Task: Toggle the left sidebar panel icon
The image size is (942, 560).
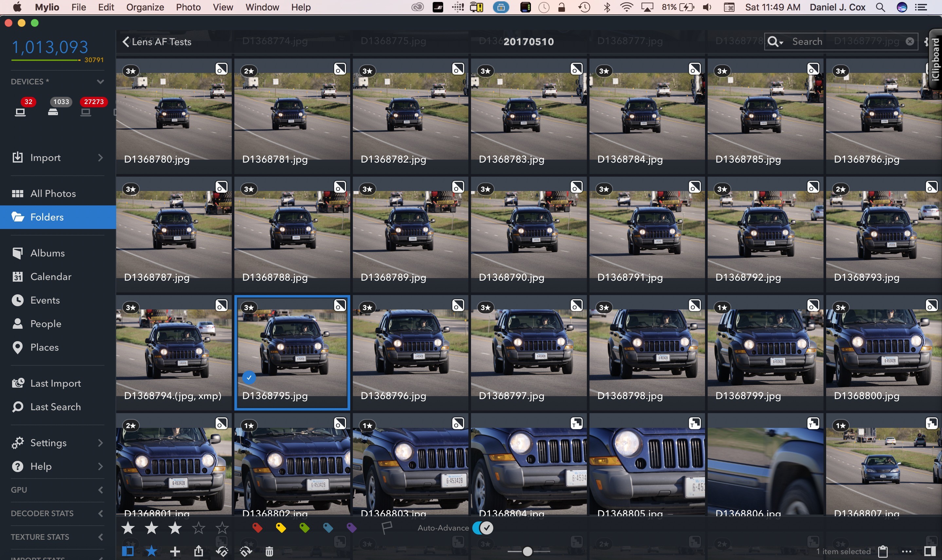Action: (128, 551)
